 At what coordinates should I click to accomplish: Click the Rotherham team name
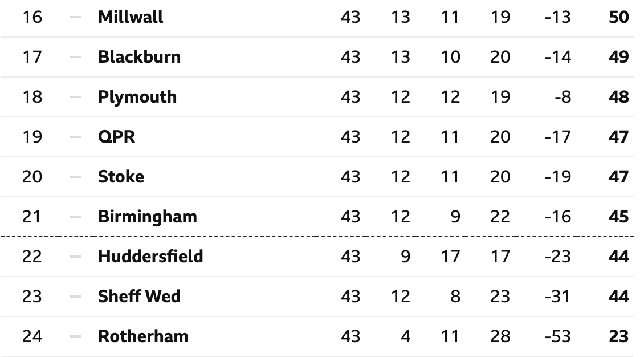click(x=143, y=336)
